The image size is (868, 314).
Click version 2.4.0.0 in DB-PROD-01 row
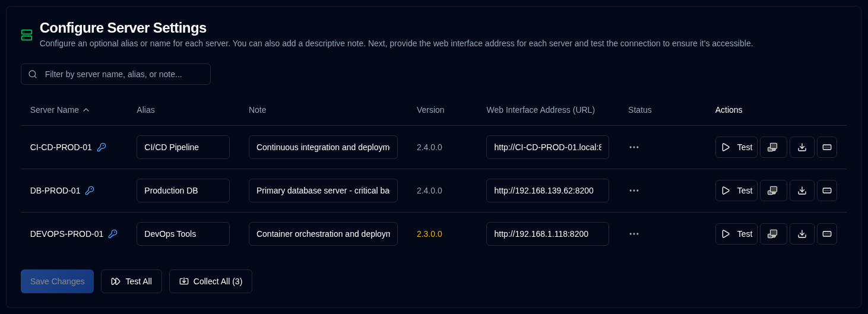429,191
